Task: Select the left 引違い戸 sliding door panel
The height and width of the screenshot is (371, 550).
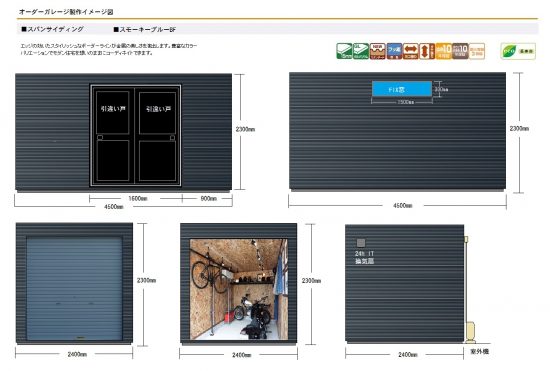Action: point(113,136)
